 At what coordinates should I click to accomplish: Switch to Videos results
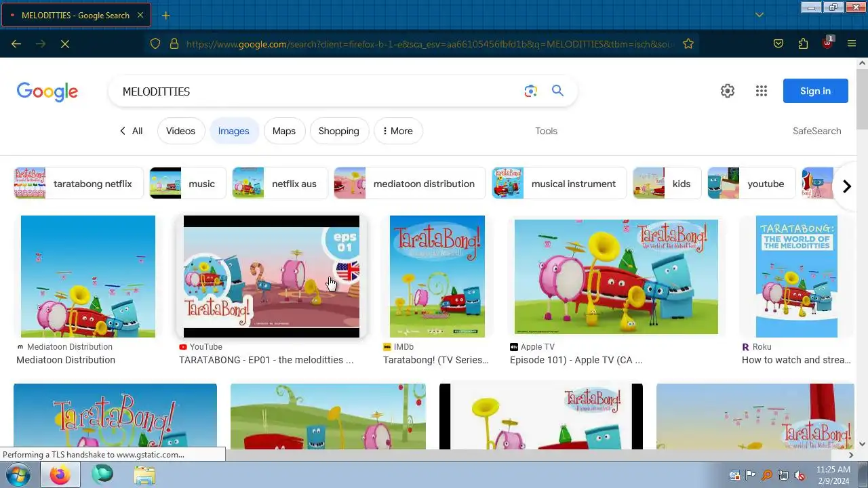(180, 131)
